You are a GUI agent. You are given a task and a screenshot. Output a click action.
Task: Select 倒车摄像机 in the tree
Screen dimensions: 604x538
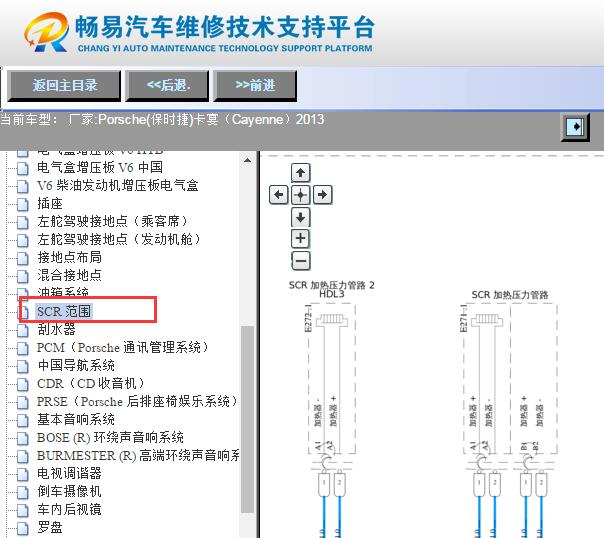(69, 492)
